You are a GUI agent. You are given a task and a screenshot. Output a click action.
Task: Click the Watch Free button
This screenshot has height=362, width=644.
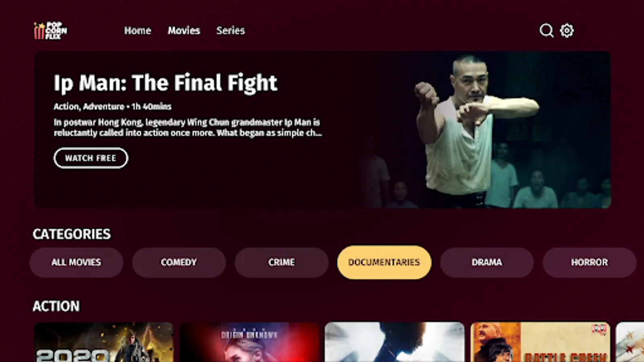click(91, 158)
